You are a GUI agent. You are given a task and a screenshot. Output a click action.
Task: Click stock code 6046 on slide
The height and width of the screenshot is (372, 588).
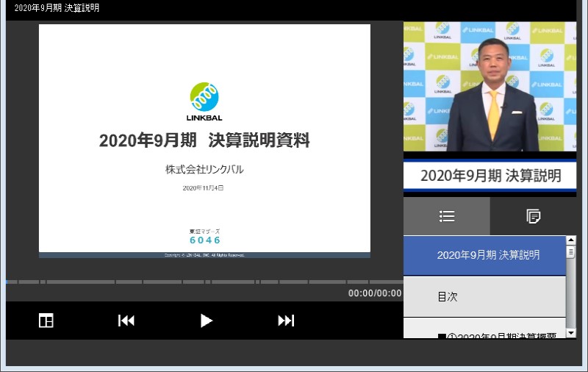pos(205,240)
